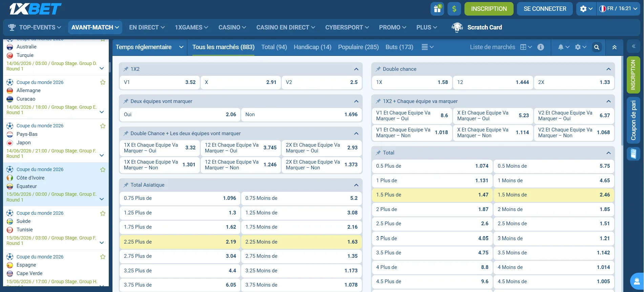
Task: Switch to the Total (94) tab
Action: tap(274, 47)
